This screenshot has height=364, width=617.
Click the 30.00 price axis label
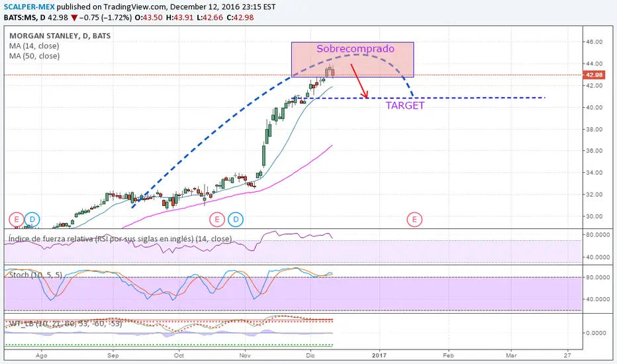[x=594, y=216]
